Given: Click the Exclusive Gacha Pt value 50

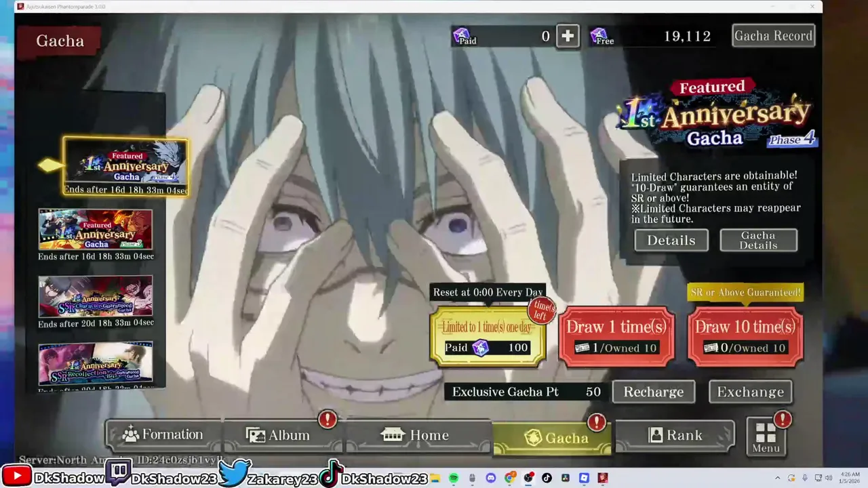Looking at the screenshot, I should 593,392.
